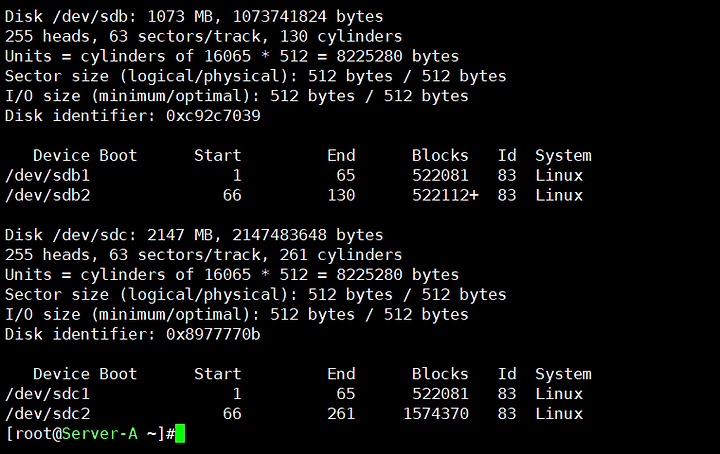Click the 522112+ blocks value

[x=445, y=196]
